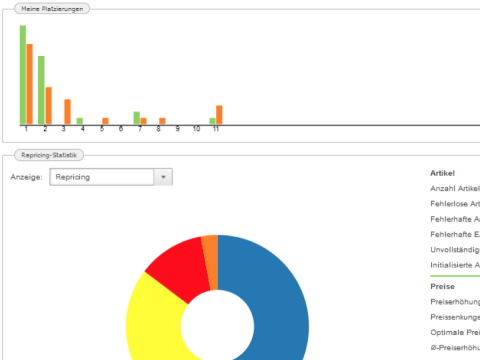This screenshot has width=480, height=360.
Task: Click the orange bar at position 11
Action: (219, 115)
